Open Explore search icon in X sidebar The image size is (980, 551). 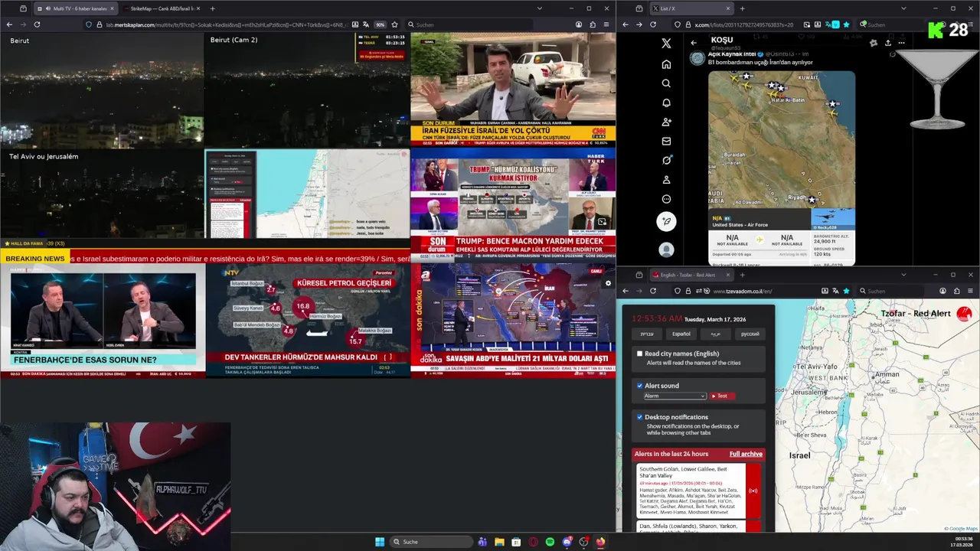(666, 83)
